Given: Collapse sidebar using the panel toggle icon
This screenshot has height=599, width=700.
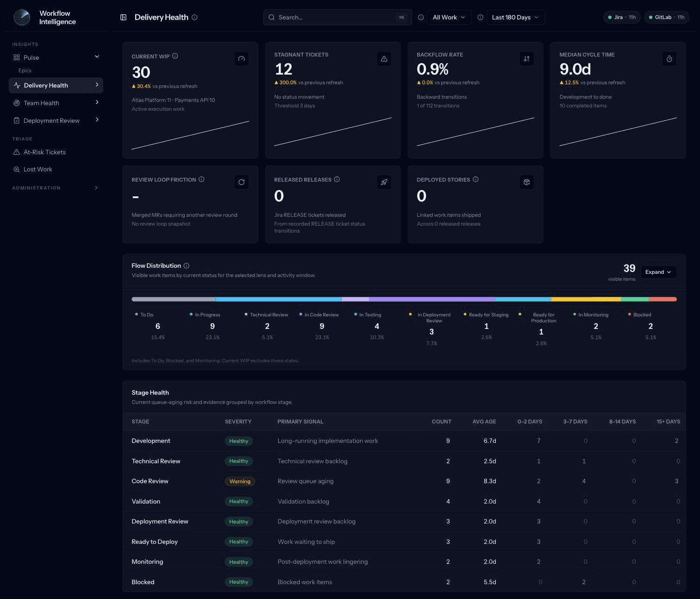Looking at the screenshot, I should click(x=123, y=17).
